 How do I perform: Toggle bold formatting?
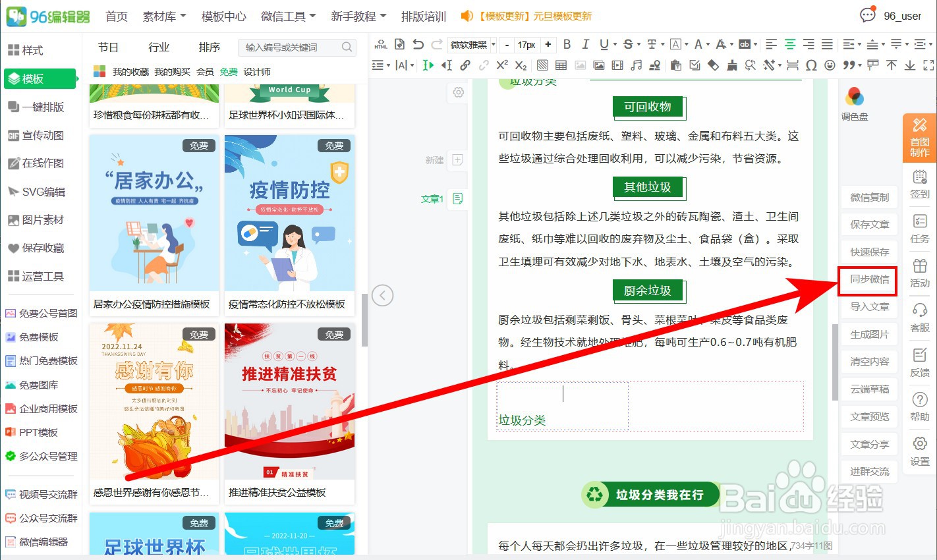pyautogui.click(x=567, y=44)
